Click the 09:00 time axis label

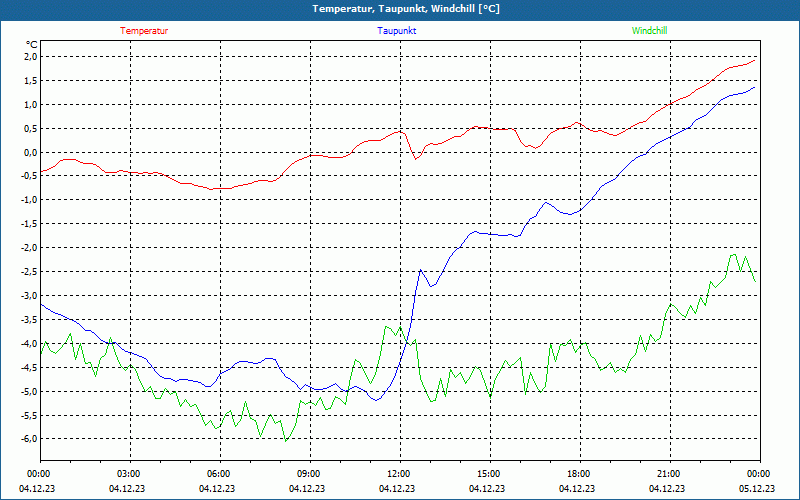(310, 474)
